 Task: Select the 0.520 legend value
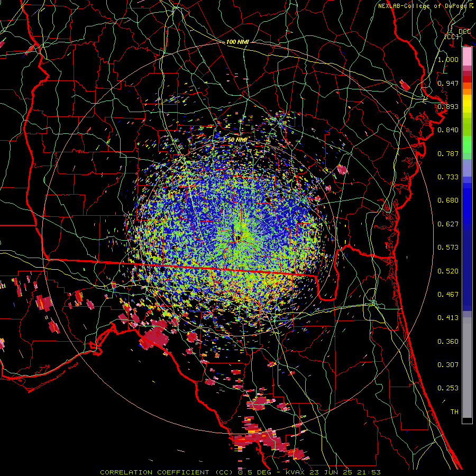tap(448, 271)
